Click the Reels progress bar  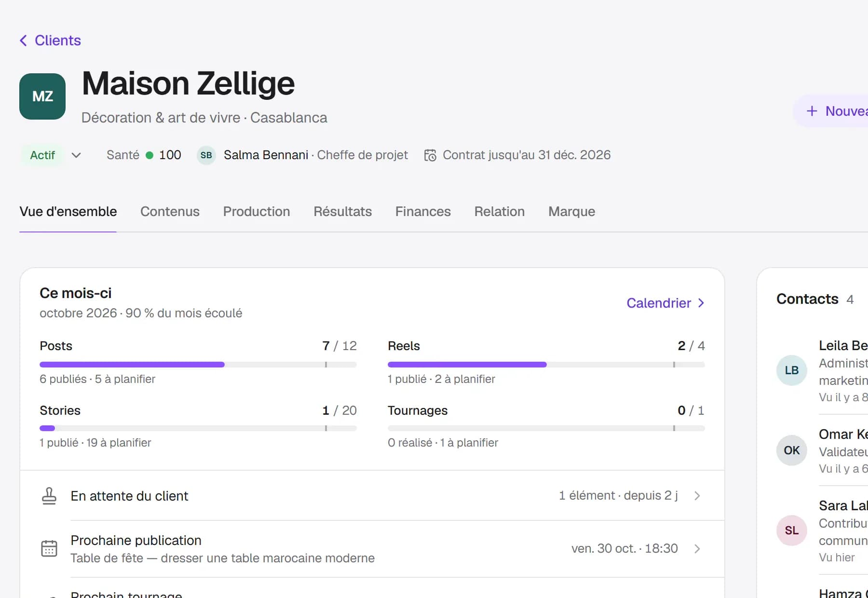point(546,365)
